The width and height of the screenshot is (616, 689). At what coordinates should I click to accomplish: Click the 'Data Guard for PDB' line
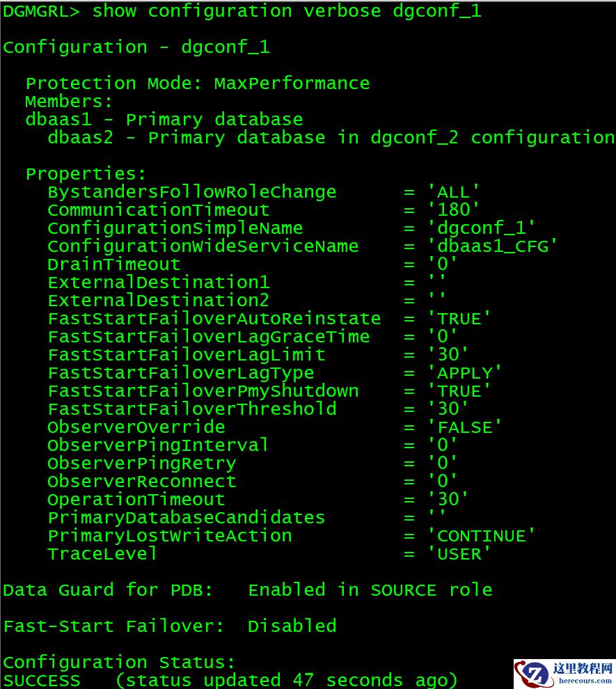pyautogui.click(x=247, y=590)
